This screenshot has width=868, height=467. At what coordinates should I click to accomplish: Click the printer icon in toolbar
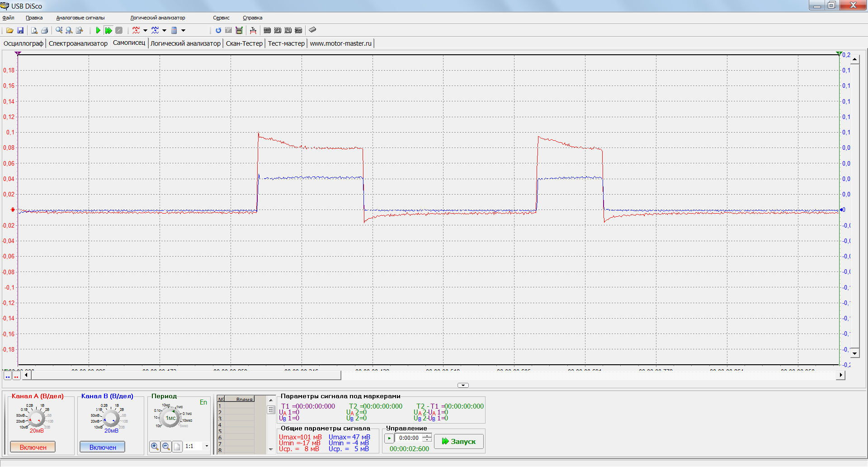[44, 30]
